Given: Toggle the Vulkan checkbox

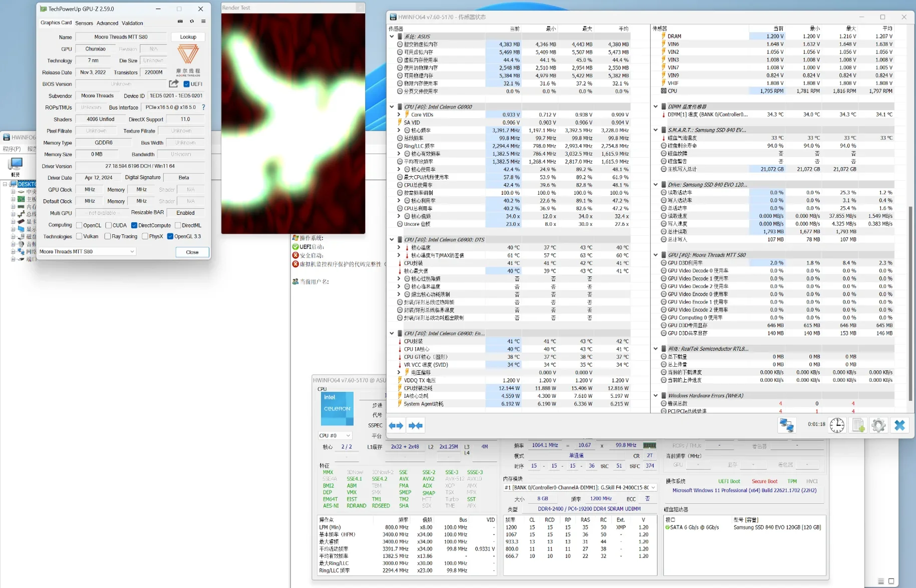Looking at the screenshot, I should pos(79,236).
